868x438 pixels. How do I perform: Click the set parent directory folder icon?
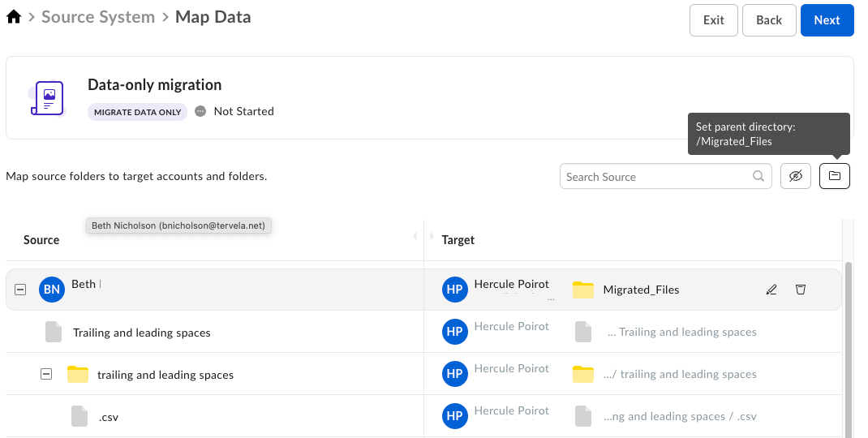pyautogui.click(x=835, y=176)
